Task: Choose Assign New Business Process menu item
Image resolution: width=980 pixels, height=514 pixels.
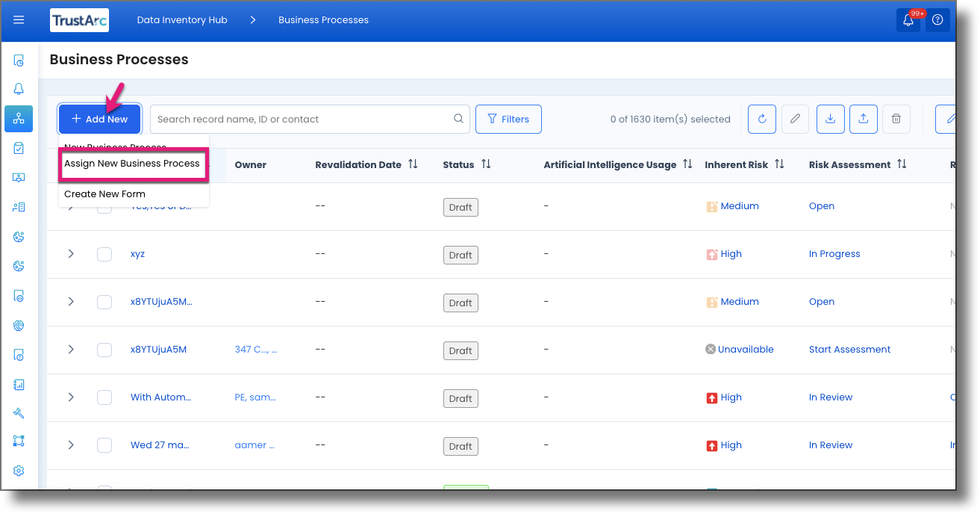Action: coord(133,164)
